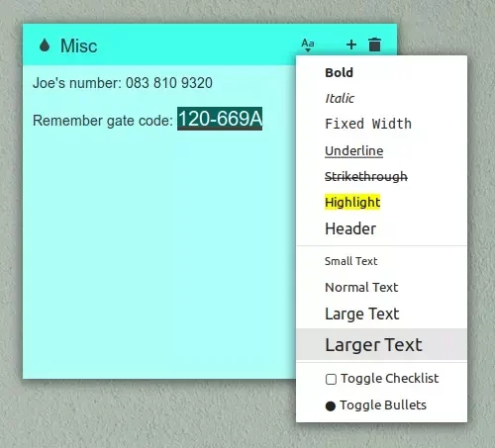Click the line "Joe's number: 083 810 9320"
The image size is (495, 448).
coord(123,83)
